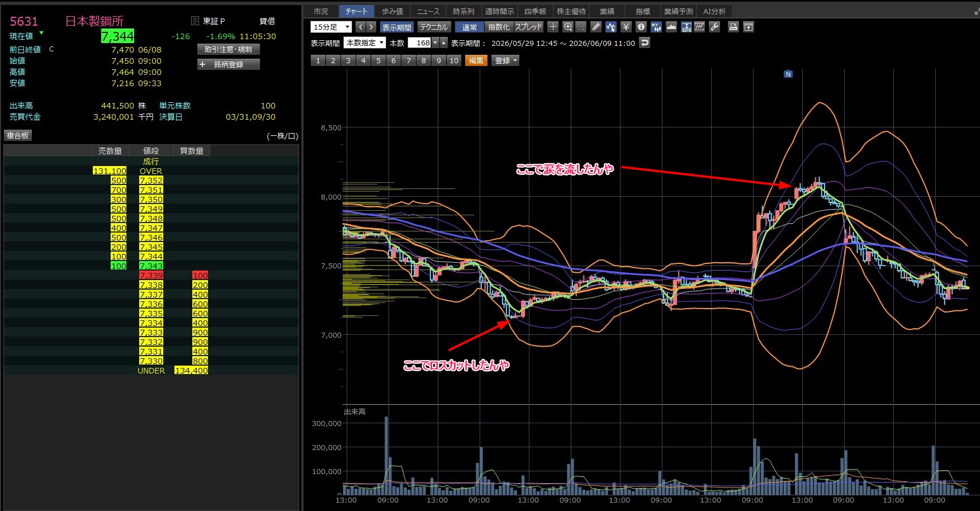Click the 取引注意・規制 button

tap(228, 49)
